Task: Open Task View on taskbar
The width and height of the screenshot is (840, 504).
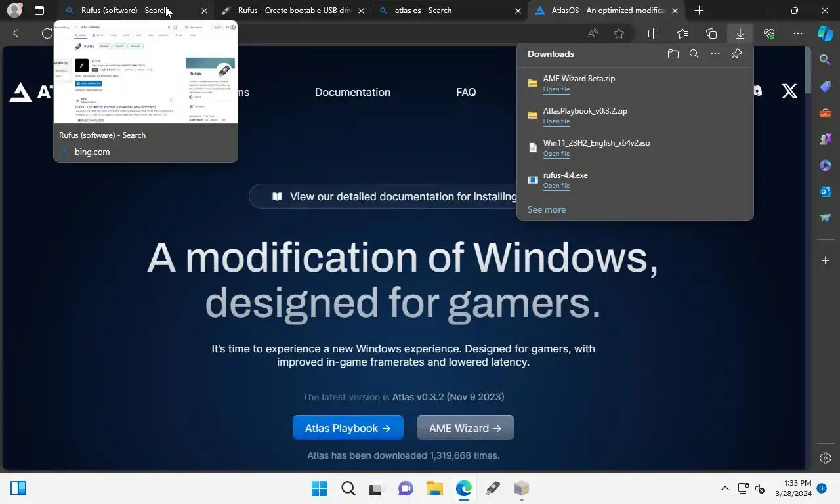Action: (x=376, y=488)
